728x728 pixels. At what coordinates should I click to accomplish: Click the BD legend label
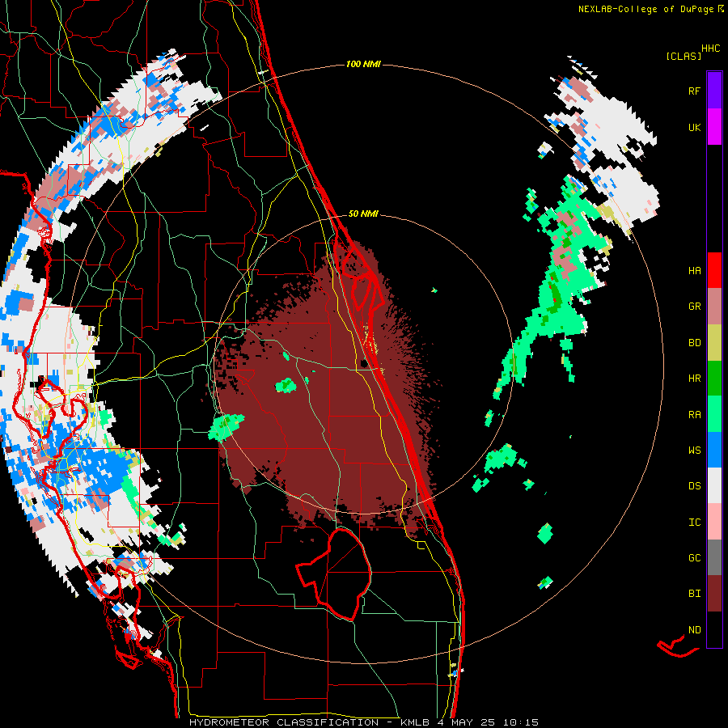tap(694, 343)
